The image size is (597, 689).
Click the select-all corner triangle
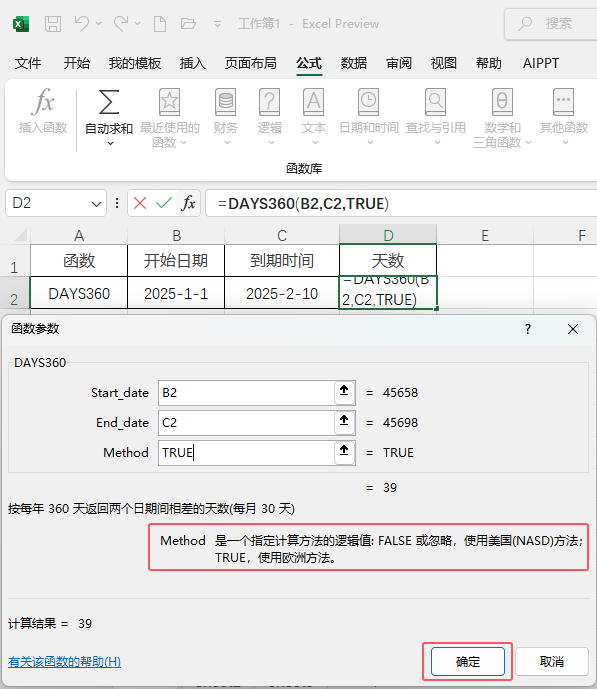pos(20,236)
